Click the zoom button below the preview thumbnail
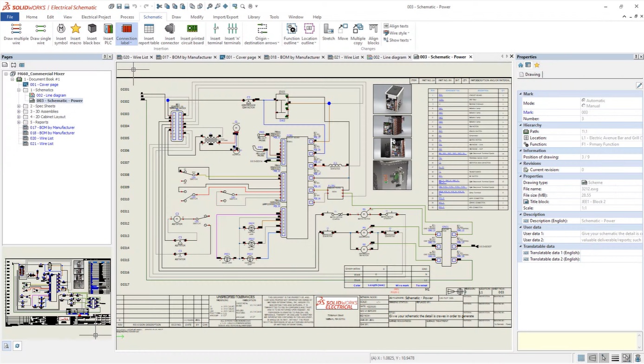The width and height of the screenshot is (644, 364). [x=7, y=346]
